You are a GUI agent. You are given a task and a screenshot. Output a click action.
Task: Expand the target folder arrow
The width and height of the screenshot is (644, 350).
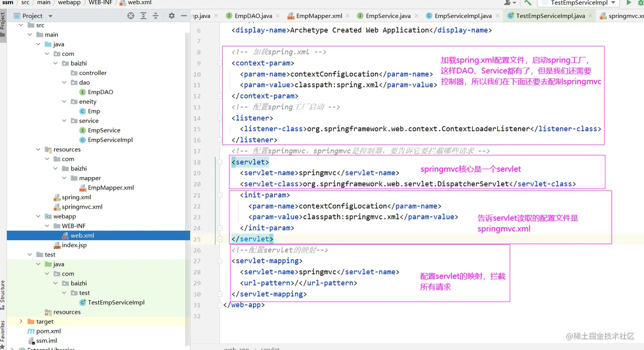coord(21,321)
